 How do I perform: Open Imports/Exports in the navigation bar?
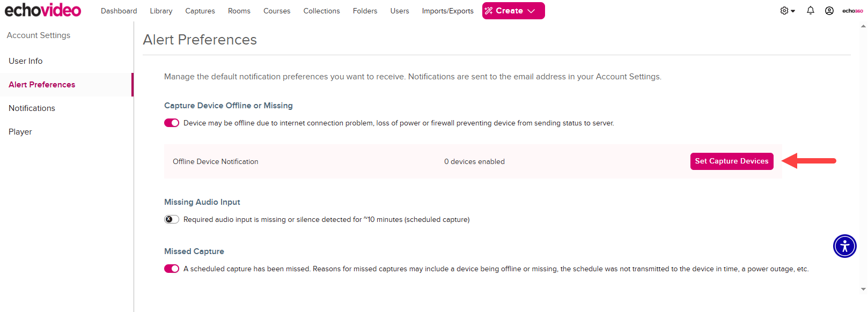(447, 11)
